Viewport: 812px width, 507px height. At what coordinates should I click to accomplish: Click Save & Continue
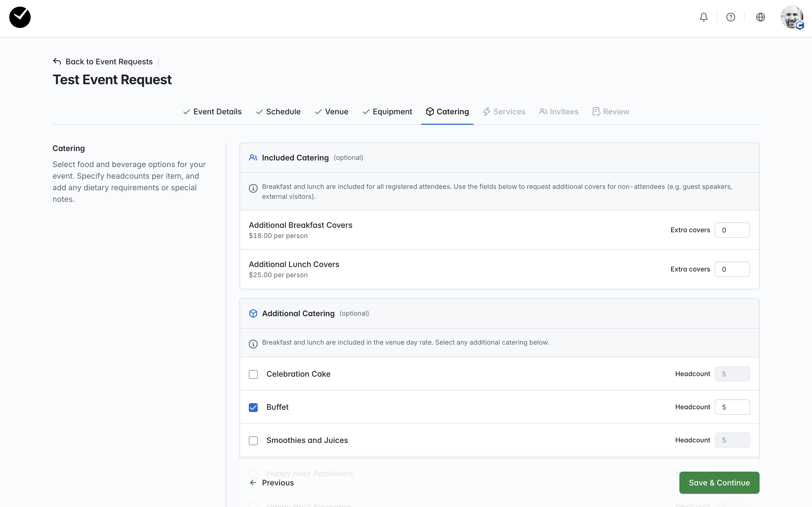point(719,483)
